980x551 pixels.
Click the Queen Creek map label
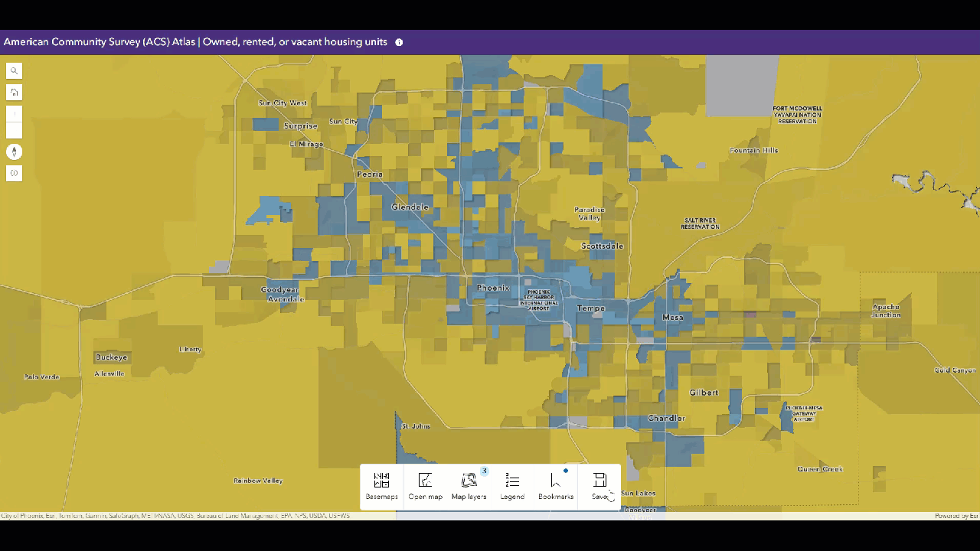pos(820,469)
